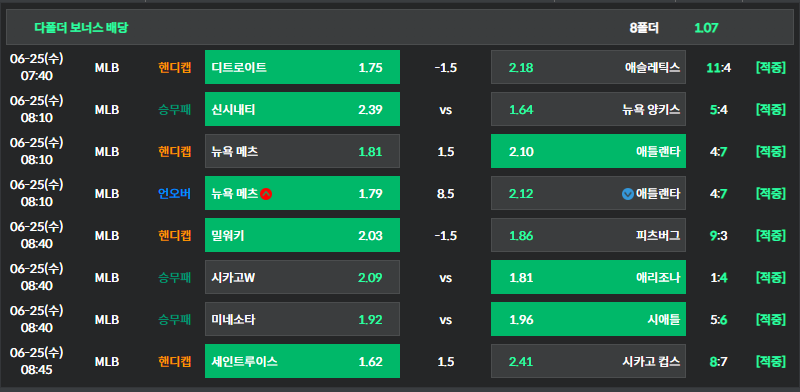This screenshot has height=392, width=800.
Task: Choose 피츠버그 1.86 odds cell
Action: [588, 235]
